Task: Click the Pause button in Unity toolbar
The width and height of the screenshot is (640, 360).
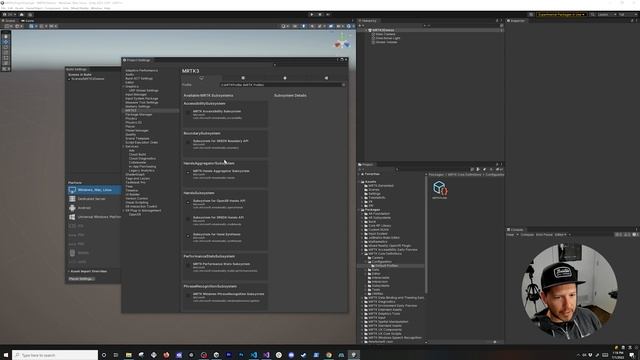Action: (x=320, y=15)
